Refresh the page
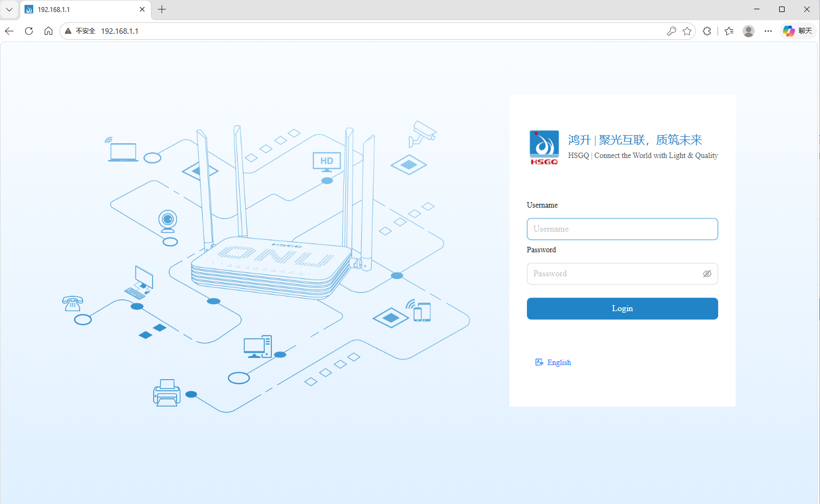This screenshot has height=504, width=820. (29, 31)
